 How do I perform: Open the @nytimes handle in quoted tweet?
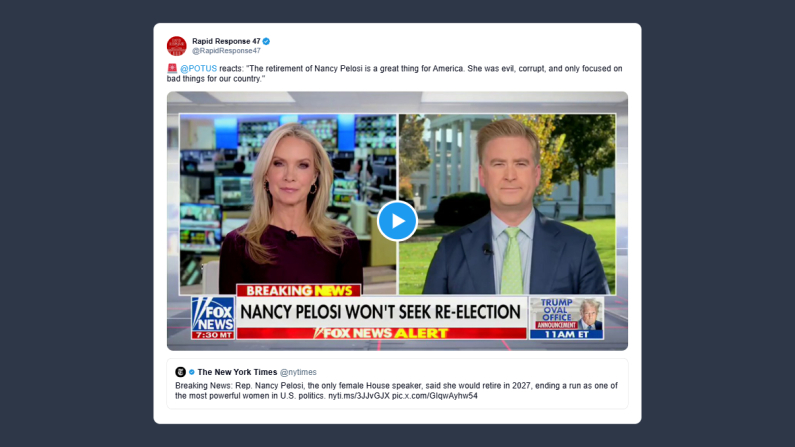(x=298, y=372)
